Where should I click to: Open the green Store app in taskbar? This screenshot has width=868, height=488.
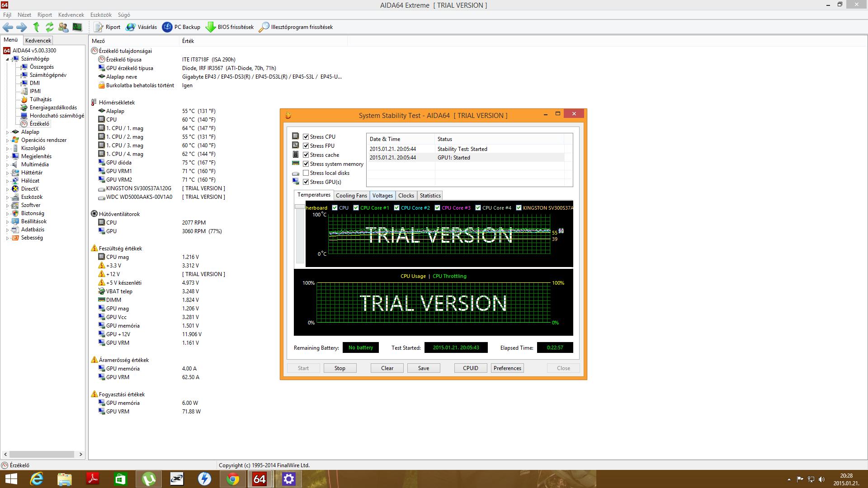pos(121,479)
